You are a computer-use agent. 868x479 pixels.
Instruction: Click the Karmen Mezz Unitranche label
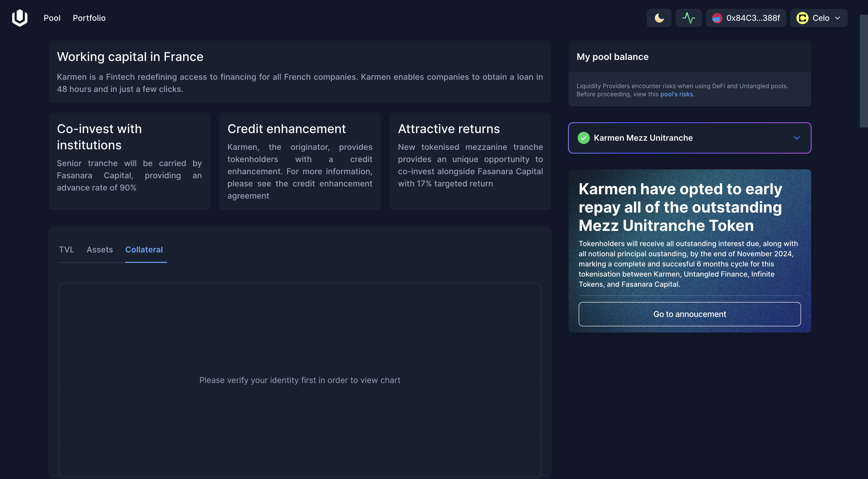[643, 138]
